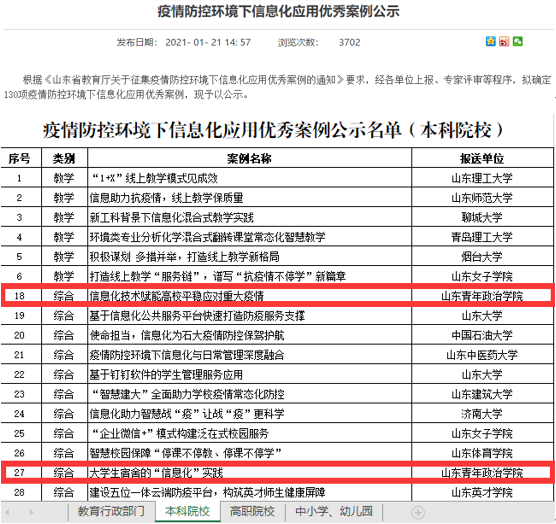The image size is (556, 524).
Task: Select the 案例名称 column header cell
Action: pos(249,158)
